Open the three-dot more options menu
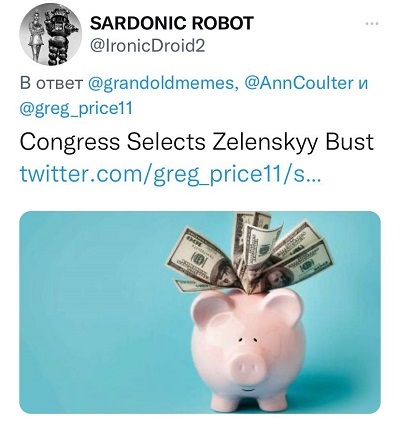The height and width of the screenshot is (424, 400). point(372,24)
